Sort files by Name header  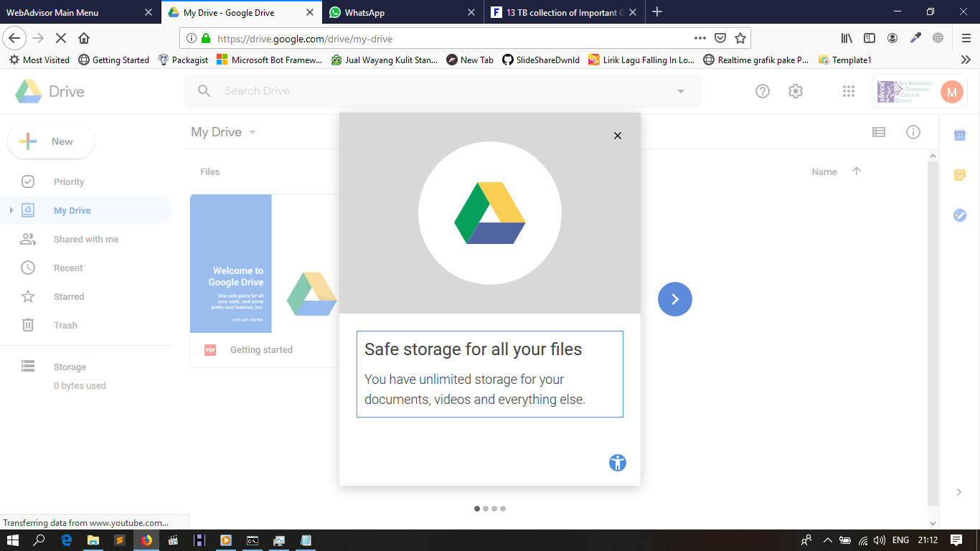pos(824,171)
